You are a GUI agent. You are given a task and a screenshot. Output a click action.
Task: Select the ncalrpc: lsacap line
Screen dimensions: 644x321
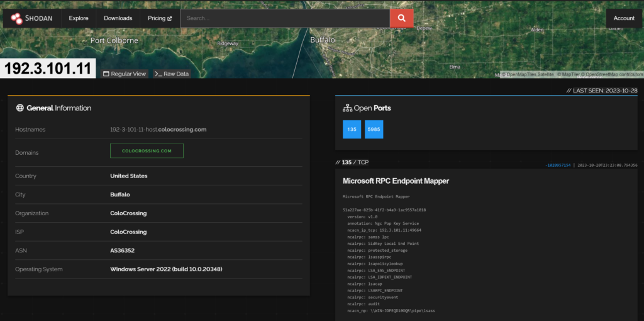pos(365,284)
